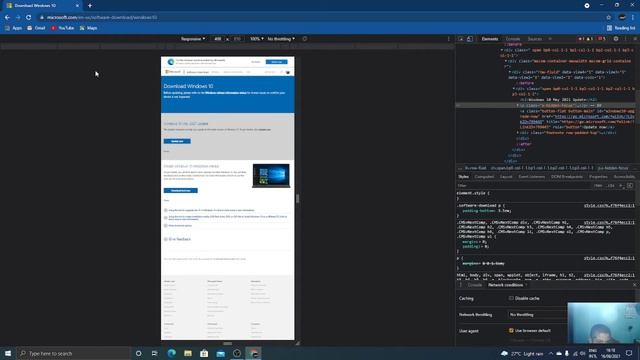Click the viewport height input field
Viewport: 640px width, 360px height.
237,39
